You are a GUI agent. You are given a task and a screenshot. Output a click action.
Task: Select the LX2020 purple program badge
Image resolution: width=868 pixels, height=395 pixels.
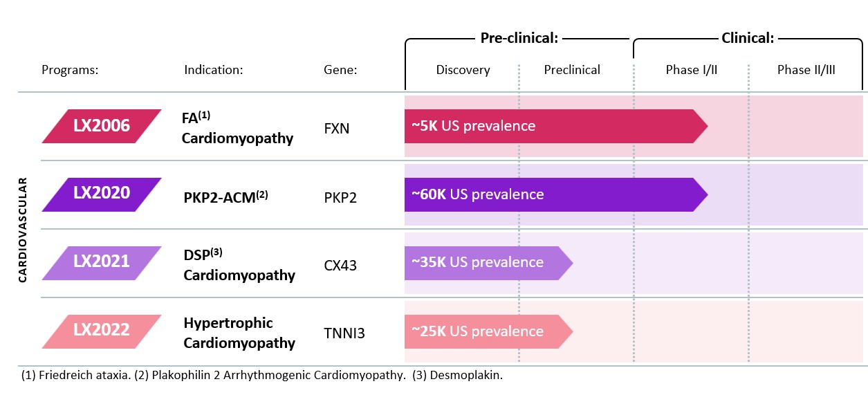click(102, 194)
